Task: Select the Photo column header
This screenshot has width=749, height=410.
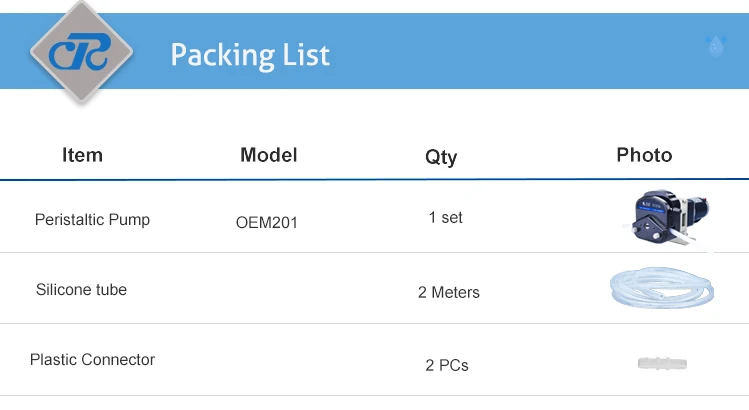Action: pyautogui.click(x=644, y=155)
